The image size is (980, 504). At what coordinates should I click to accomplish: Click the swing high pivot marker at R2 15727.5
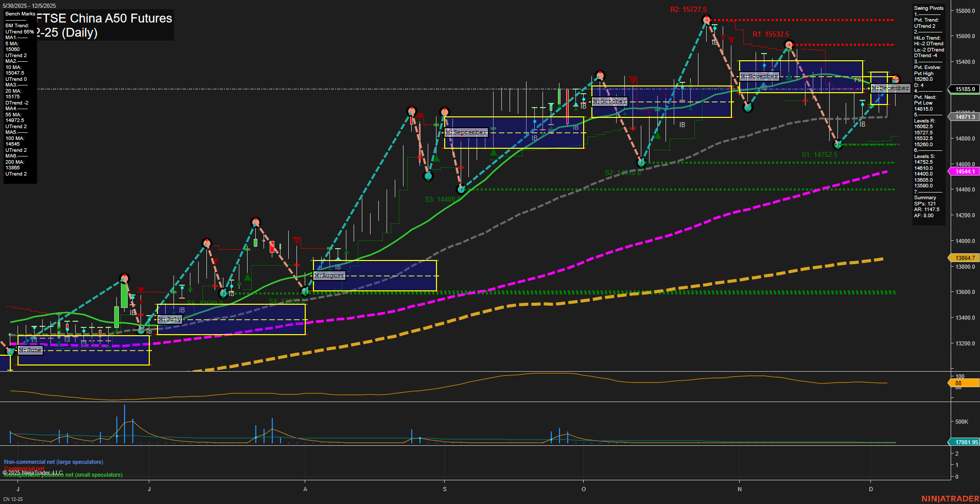pyautogui.click(x=706, y=20)
